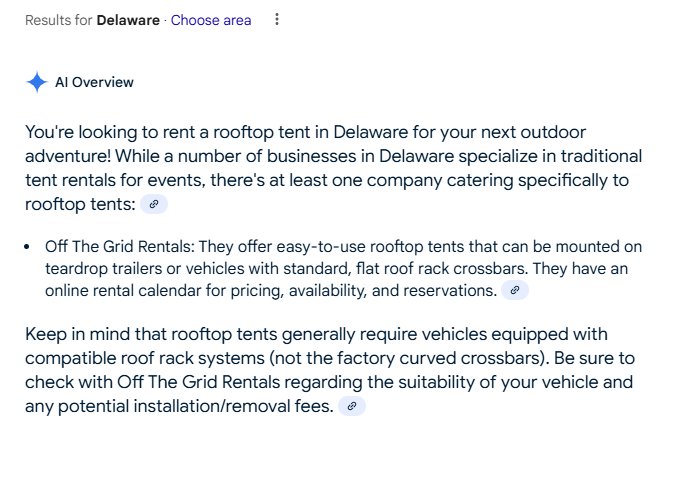
Task: Click the "Keep in mind that rooftop" sentence
Action: pyautogui.click(x=129, y=334)
